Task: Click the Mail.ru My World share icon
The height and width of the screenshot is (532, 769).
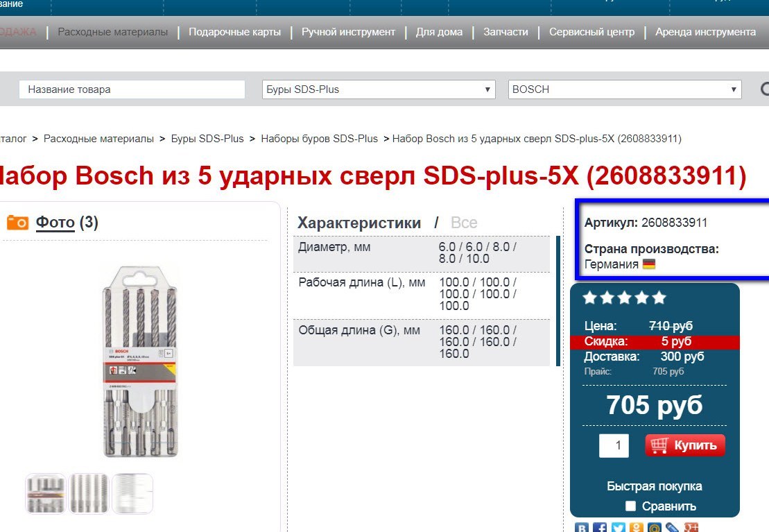Action: 655,529
